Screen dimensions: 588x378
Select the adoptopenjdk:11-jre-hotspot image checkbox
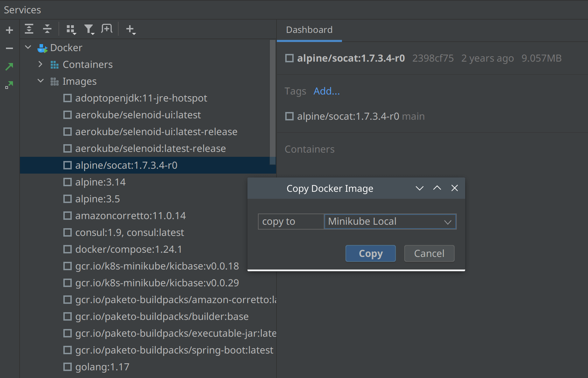point(68,98)
